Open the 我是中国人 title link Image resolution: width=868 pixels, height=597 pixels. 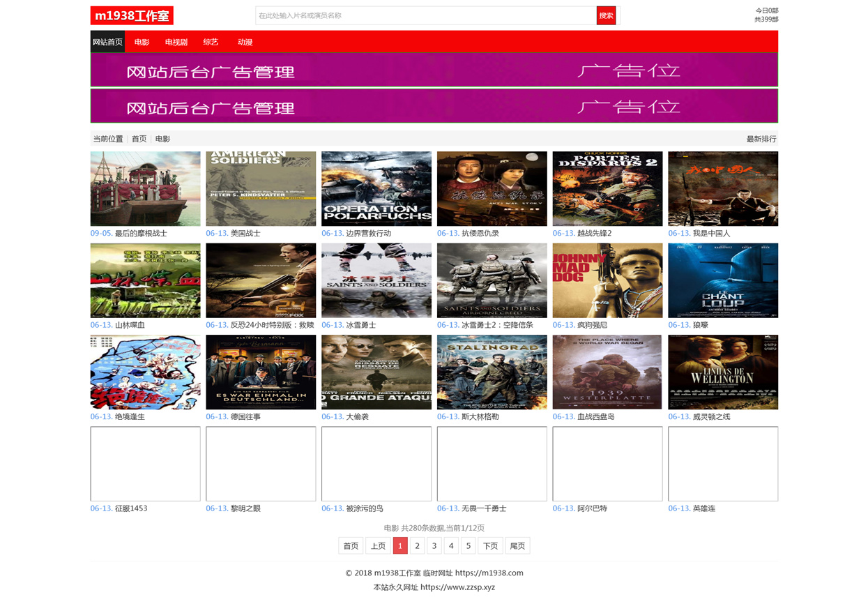711,234
